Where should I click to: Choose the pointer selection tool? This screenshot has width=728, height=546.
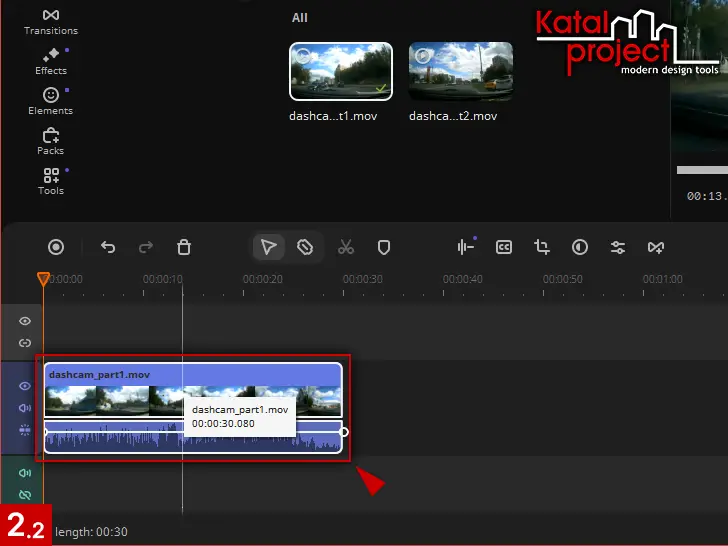pyautogui.click(x=268, y=247)
